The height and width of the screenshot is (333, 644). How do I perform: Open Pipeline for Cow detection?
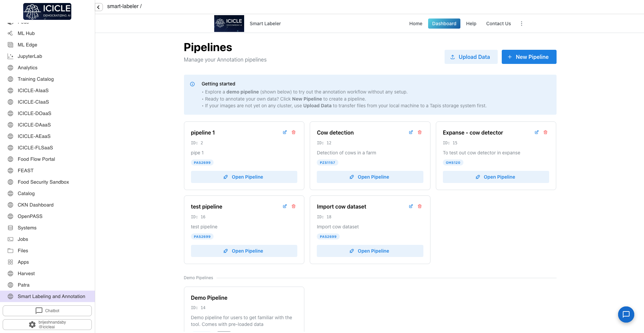370,177
